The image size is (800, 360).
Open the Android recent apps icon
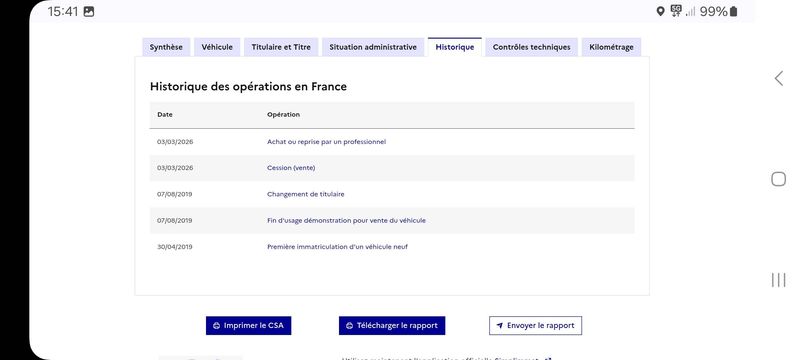pyautogui.click(x=778, y=280)
